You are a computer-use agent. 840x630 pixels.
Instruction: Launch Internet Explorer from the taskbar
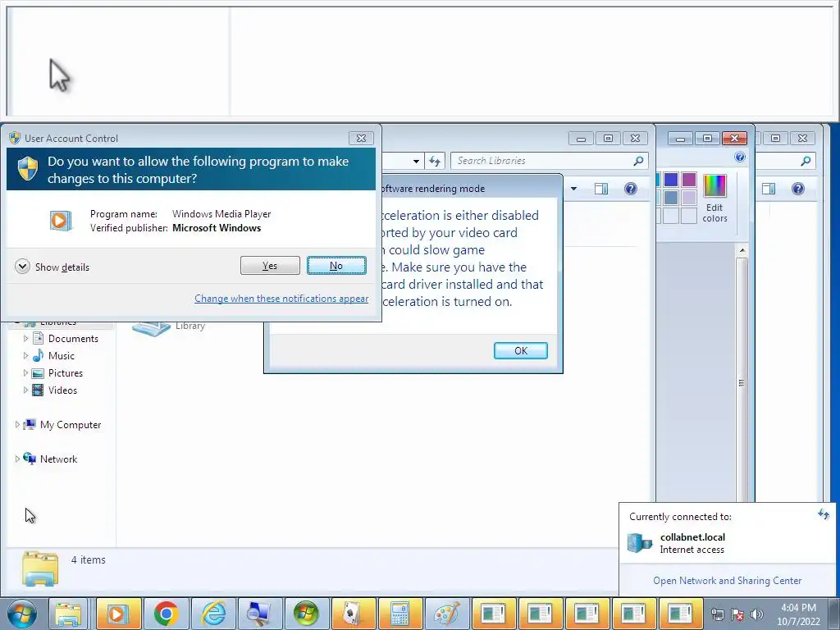tap(213, 614)
